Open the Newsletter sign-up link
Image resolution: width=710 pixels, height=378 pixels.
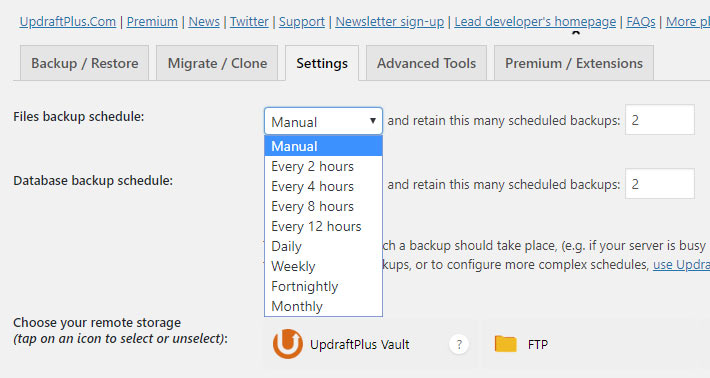tap(390, 21)
